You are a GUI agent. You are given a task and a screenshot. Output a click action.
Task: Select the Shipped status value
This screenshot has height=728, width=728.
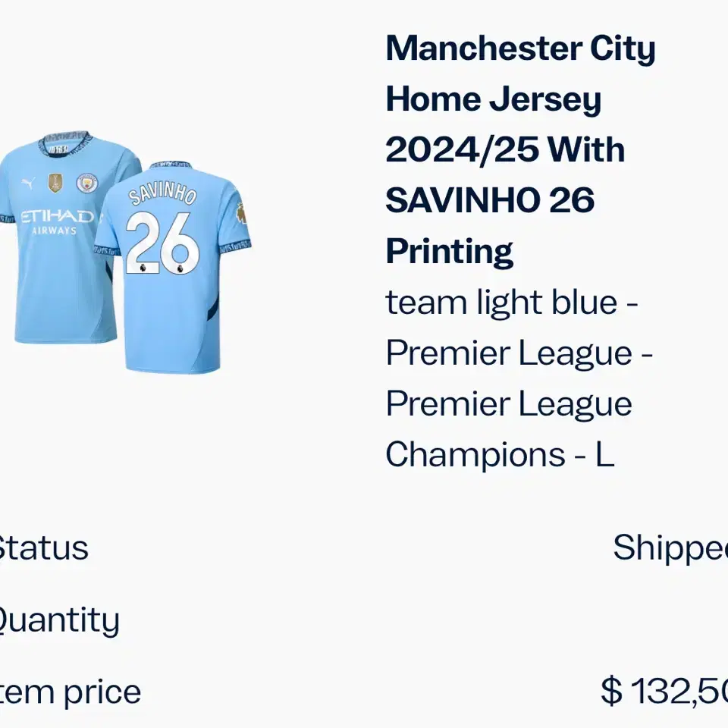point(670,548)
